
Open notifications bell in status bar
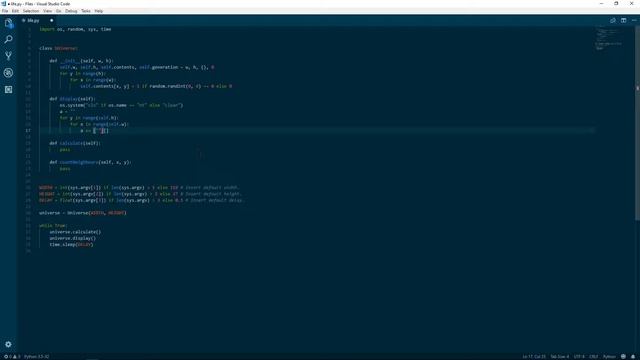pyautogui.click(x=633, y=357)
